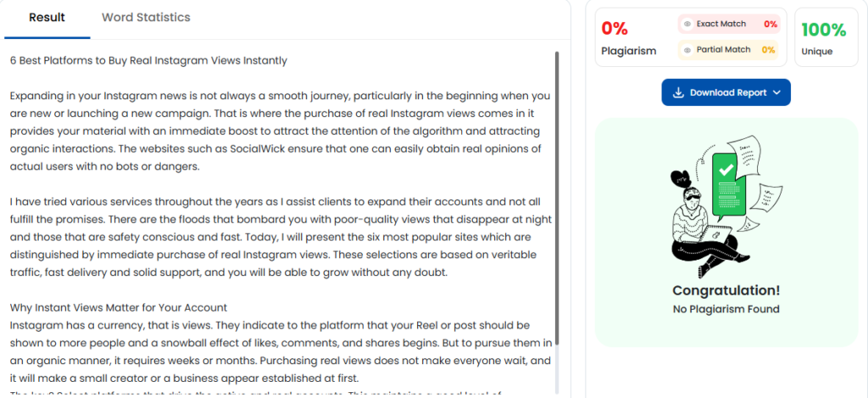Click the Partial Match 0% value
This screenshot has width=868, height=398.
click(768, 50)
